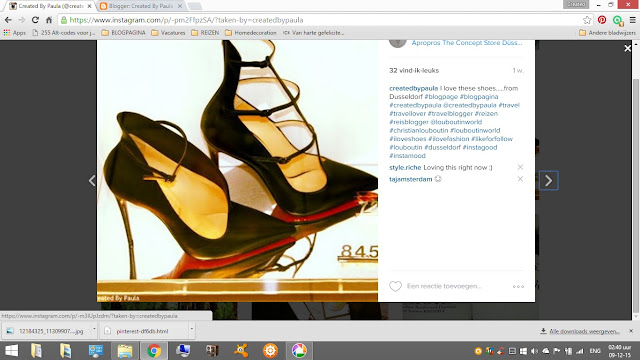Image resolution: width=640 pixels, height=360 pixels.
Task: Click the shoe photo
Action: [x=238, y=171]
